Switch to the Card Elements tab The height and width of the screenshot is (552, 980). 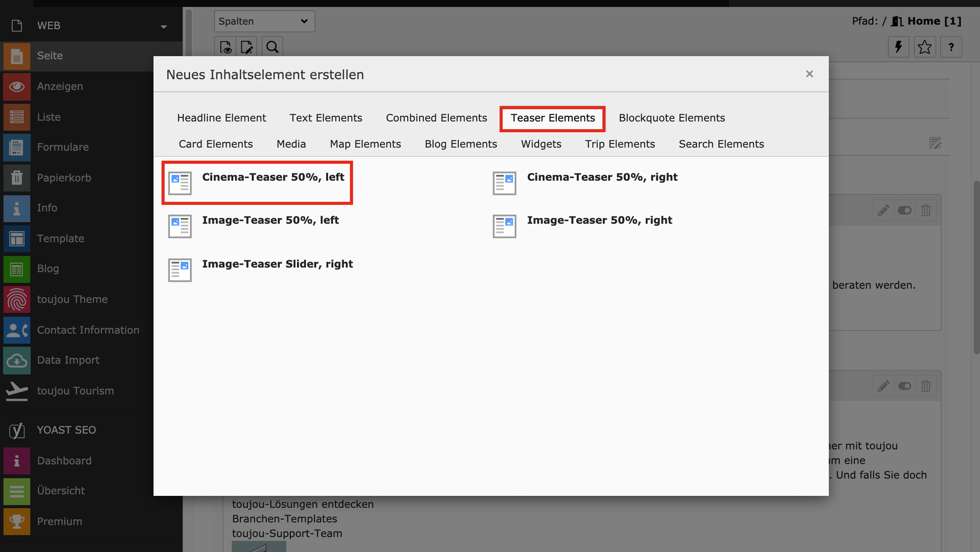pyautogui.click(x=215, y=145)
